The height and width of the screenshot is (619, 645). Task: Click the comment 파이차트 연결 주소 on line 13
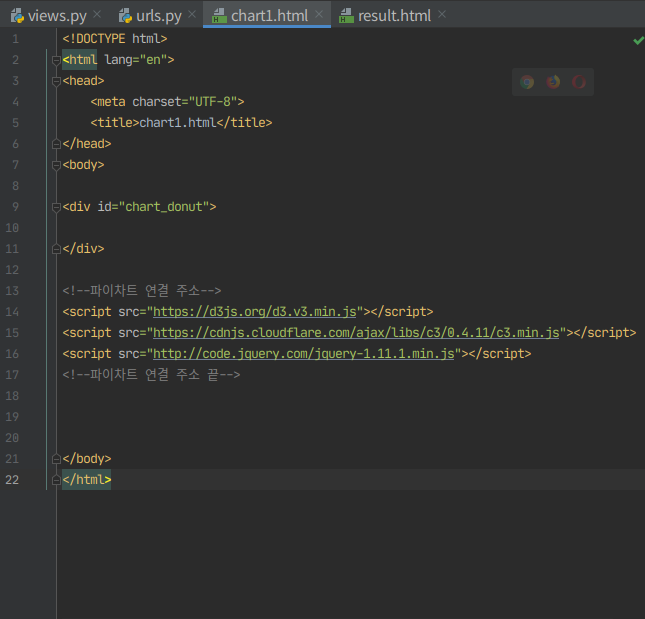point(142,291)
